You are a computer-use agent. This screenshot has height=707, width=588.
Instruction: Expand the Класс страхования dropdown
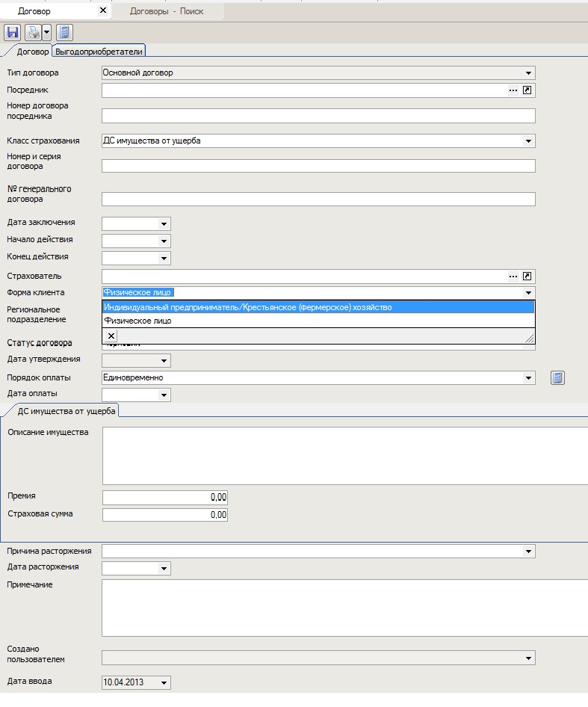click(528, 141)
